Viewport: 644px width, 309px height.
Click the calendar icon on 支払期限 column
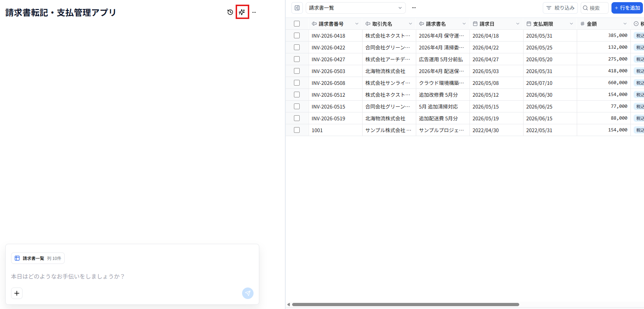click(529, 24)
